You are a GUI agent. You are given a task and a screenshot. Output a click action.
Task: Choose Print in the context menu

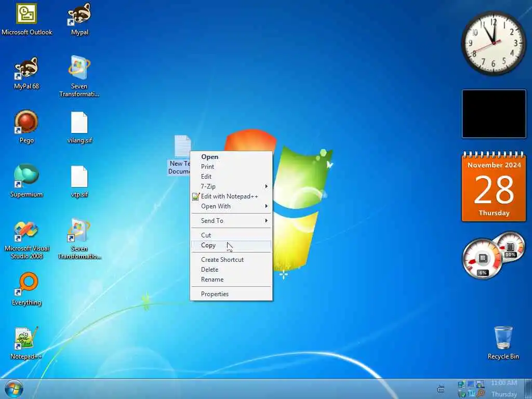[231, 167]
